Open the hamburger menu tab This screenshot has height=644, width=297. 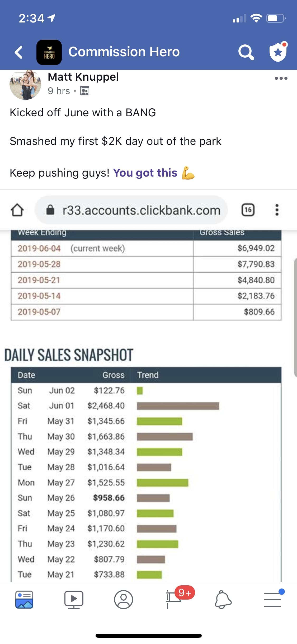coord(272,599)
